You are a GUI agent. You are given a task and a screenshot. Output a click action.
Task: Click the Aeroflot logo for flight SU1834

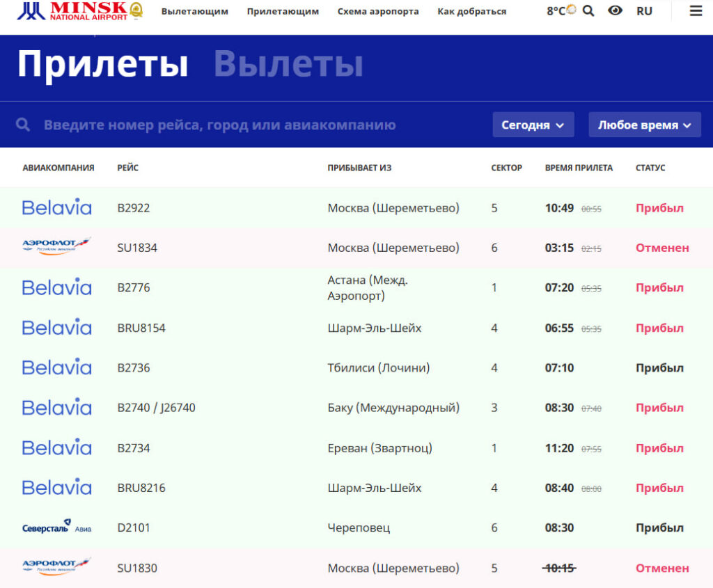click(56, 247)
